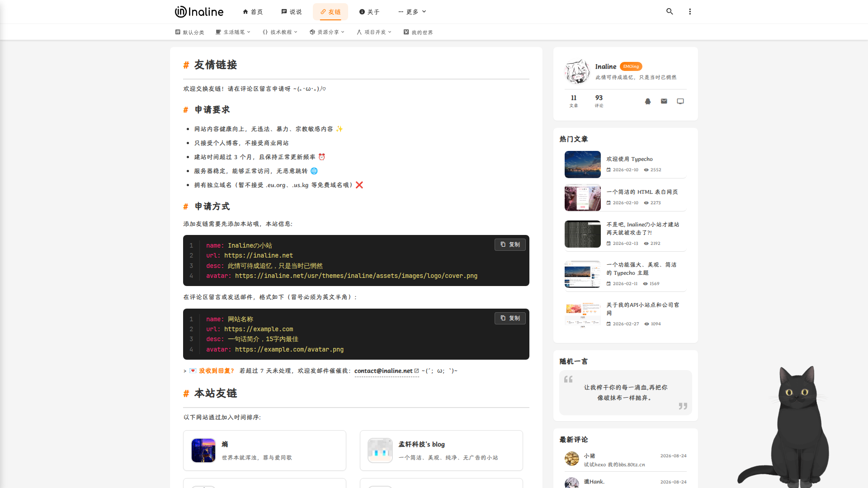
Task: Open article 关于我的API小站点和公司官网
Action: pos(643,309)
